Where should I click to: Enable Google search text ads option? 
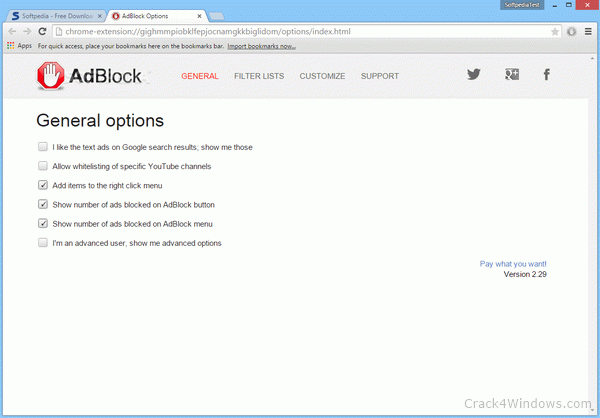43,147
